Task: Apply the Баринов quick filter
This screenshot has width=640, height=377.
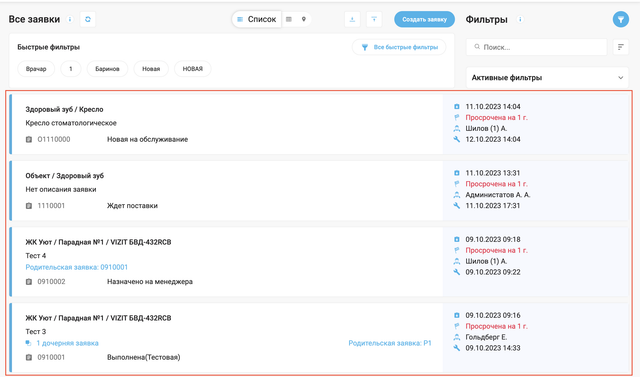Action: coord(107,69)
